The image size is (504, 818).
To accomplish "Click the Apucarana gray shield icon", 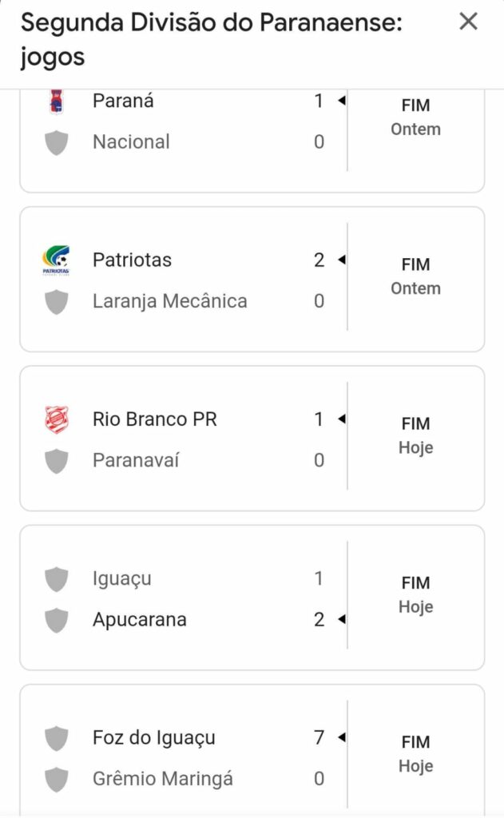I will (x=56, y=620).
